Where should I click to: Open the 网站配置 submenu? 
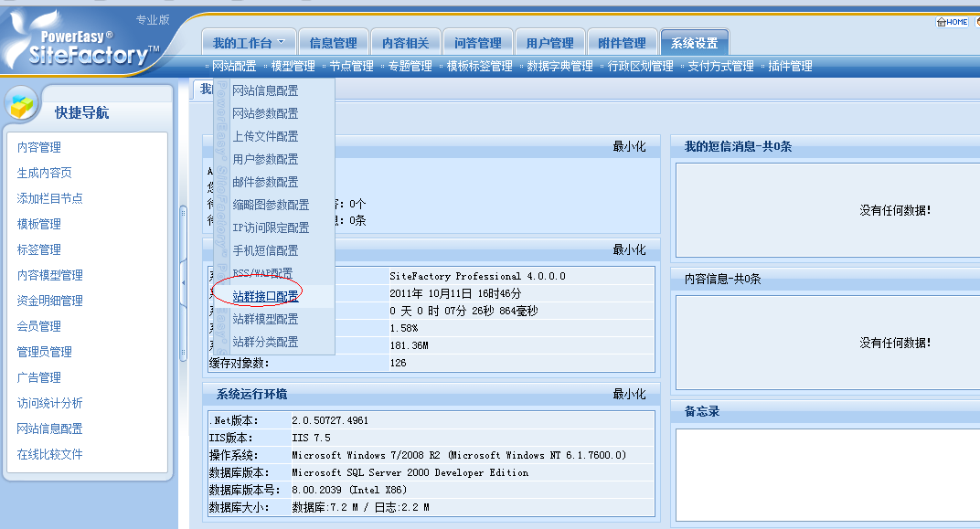pos(234,66)
